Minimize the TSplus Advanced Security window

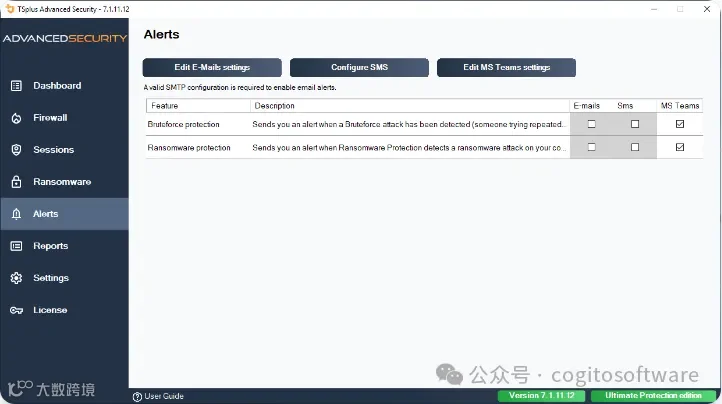(654, 9)
